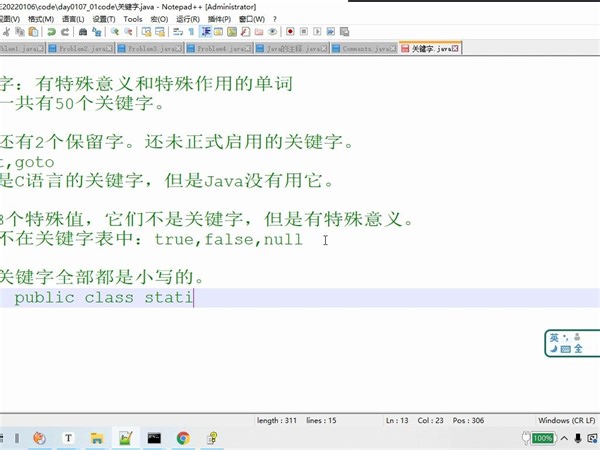Image resolution: width=600 pixels, height=450 pixels.
Task: Close the Problem3.java tab
Action: pyautogui.click(x=179, y=49)
